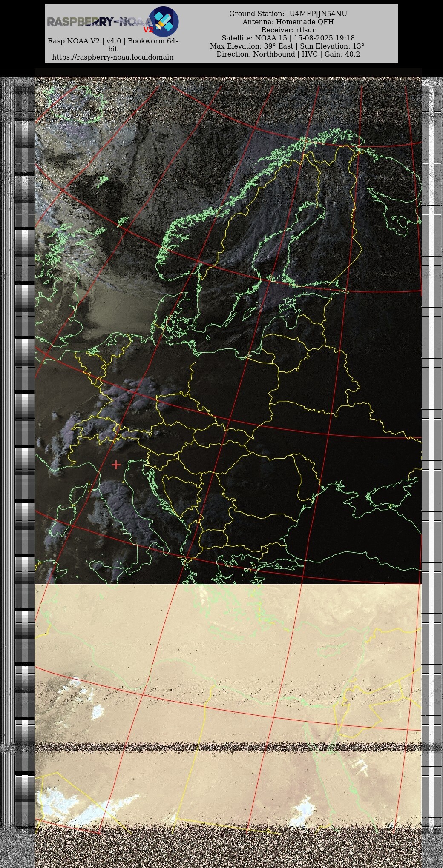Select the 'Ground Station: IU4MEP|JN54NU' line
The width and height of the screenshot is (443, 868).
click(288, 14)
